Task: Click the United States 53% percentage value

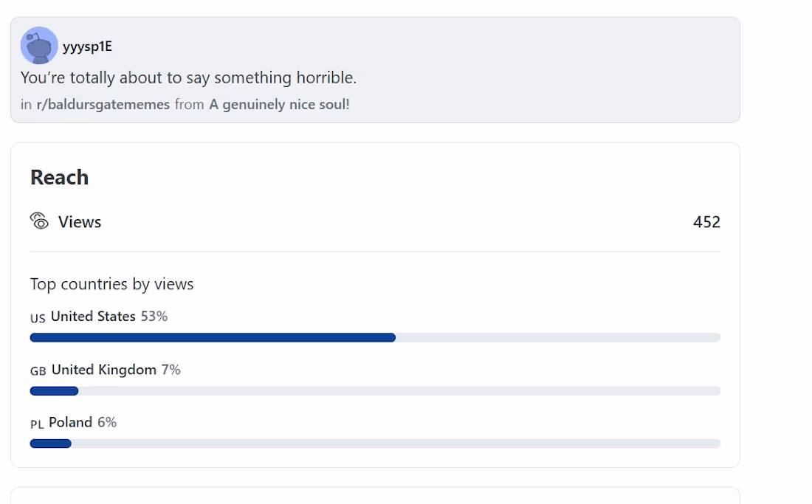Action: pyautogui.click(x=154, y=316)
